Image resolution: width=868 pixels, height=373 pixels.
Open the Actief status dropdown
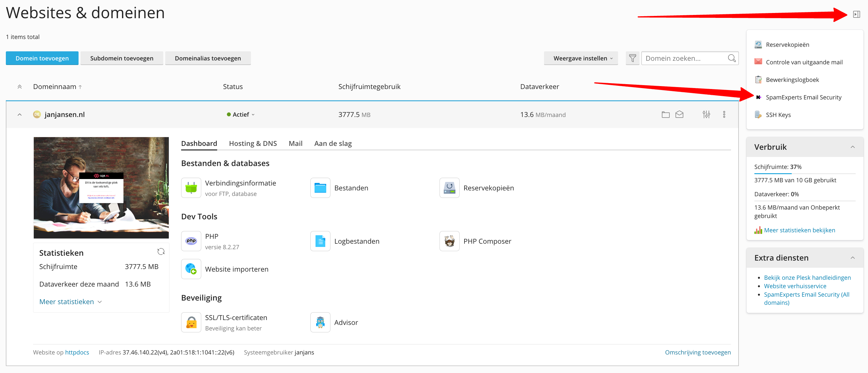[241, 115]
